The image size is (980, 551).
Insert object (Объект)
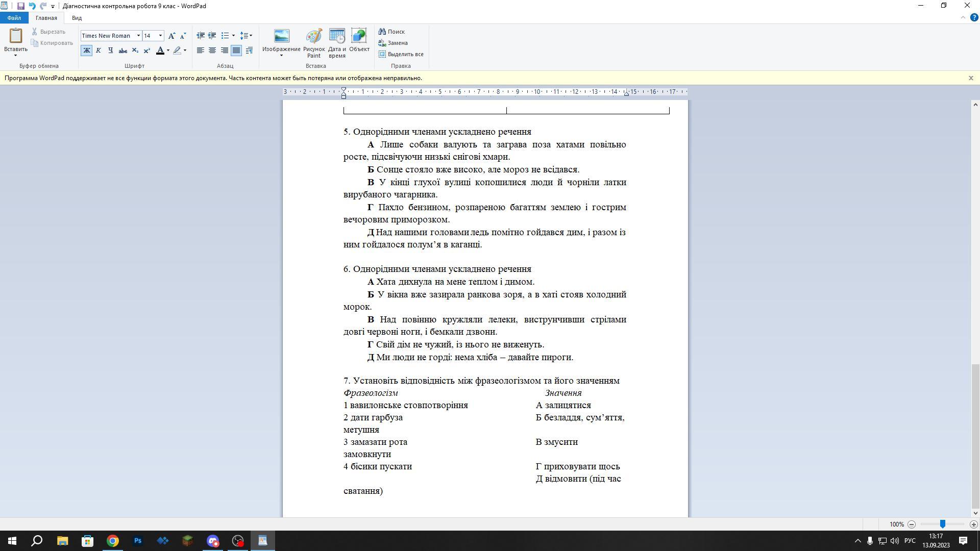pos(359,41)
